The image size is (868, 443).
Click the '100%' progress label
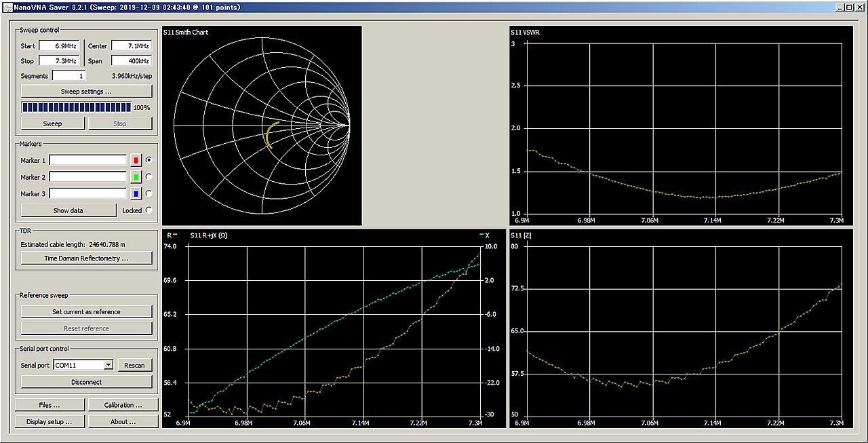142,108
